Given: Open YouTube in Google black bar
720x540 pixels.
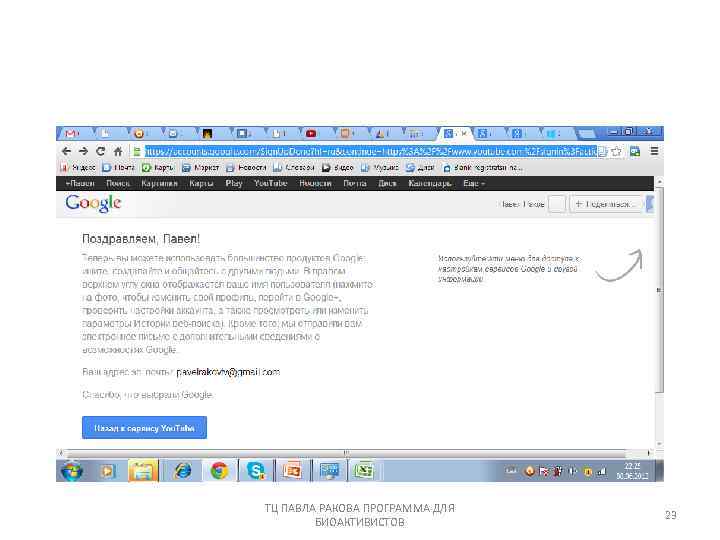Looking at the screenshot, I should point(270,183).
